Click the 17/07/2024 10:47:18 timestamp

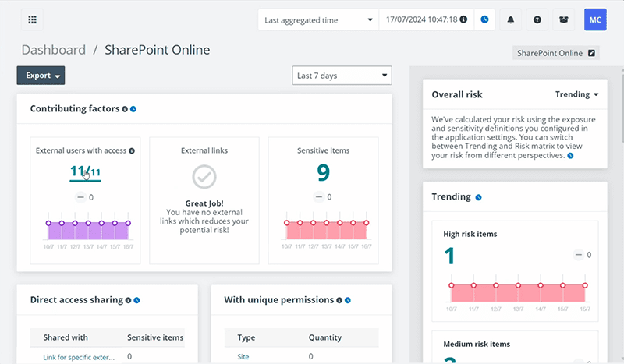[x=421, y=19]
